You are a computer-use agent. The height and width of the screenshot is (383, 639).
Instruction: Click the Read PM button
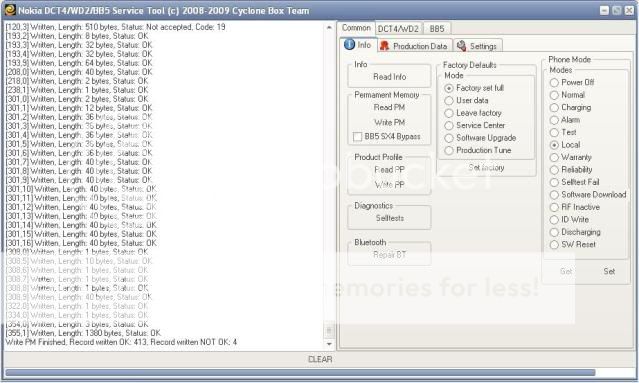[x=389, y=107]
